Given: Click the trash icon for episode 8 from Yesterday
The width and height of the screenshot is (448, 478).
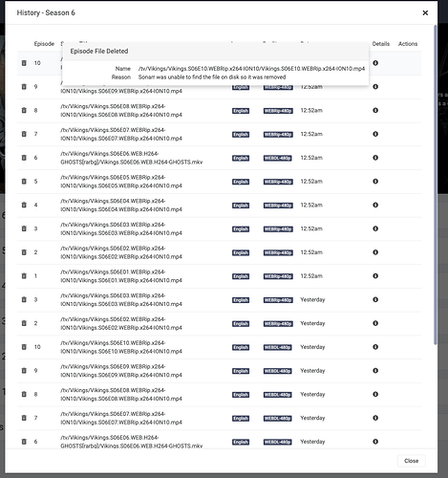Looking at the screenshot, I should (x=24, y=394).
